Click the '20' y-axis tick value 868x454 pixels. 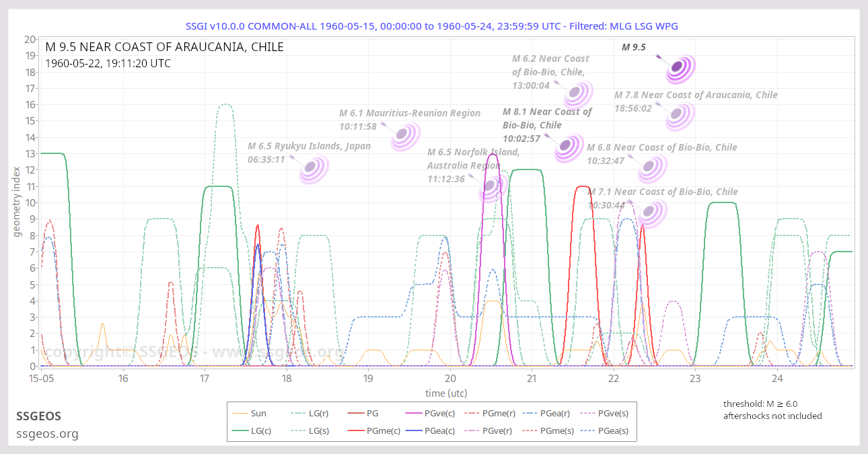(30, 39)
